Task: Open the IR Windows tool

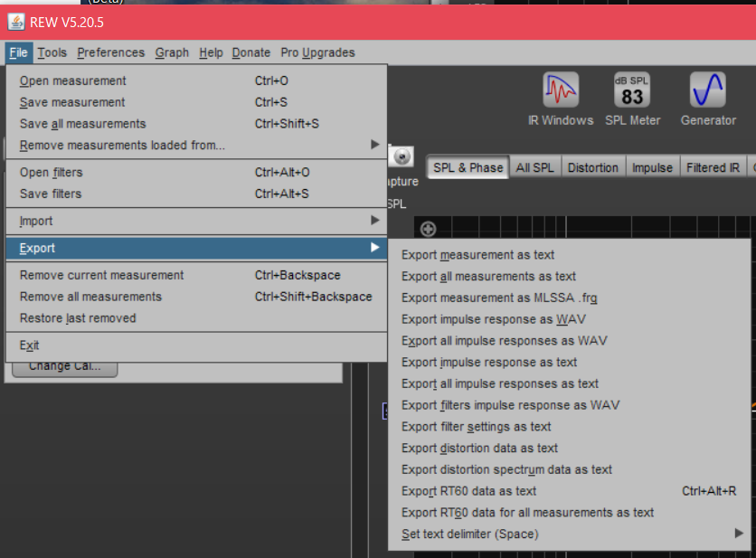Action: pos(561,99)
